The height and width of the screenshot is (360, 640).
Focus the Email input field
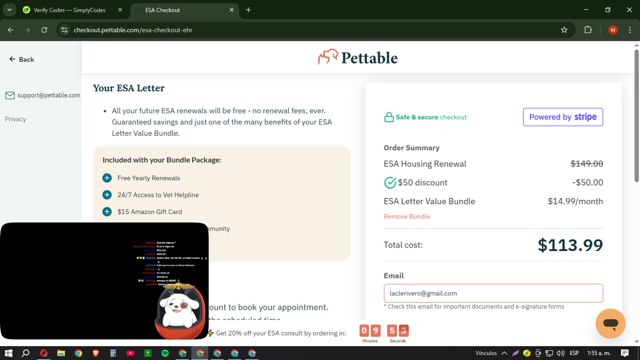(x=493, y=293)
